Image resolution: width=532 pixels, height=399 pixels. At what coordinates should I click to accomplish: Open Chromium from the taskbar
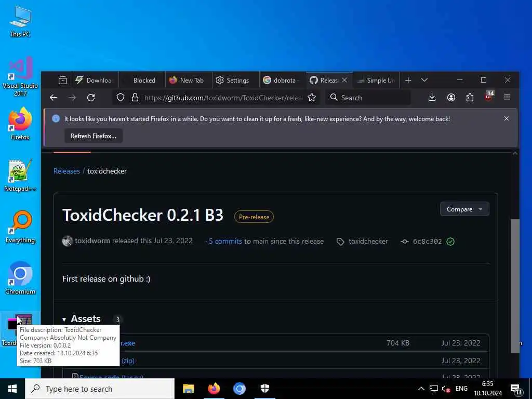[x=239, y=389]
